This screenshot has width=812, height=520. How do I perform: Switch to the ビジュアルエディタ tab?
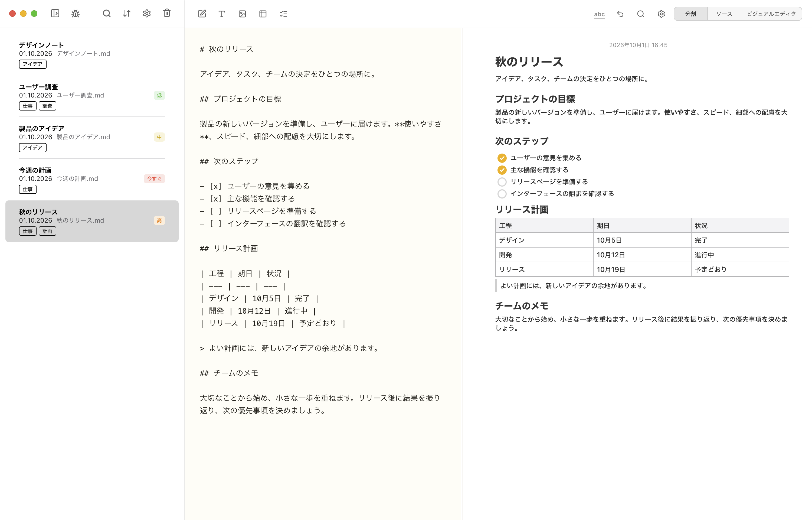771,14
